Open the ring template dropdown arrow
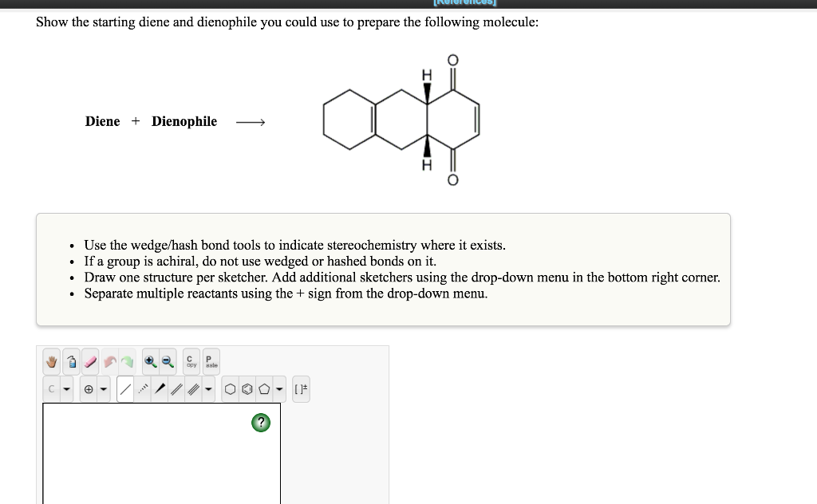This screenshot has height=504, width=817. pos(279,388)
